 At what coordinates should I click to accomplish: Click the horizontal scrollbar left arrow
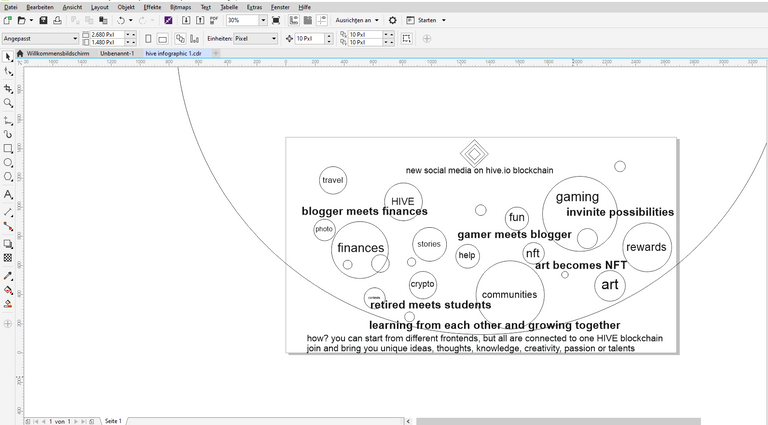(408, 421)
